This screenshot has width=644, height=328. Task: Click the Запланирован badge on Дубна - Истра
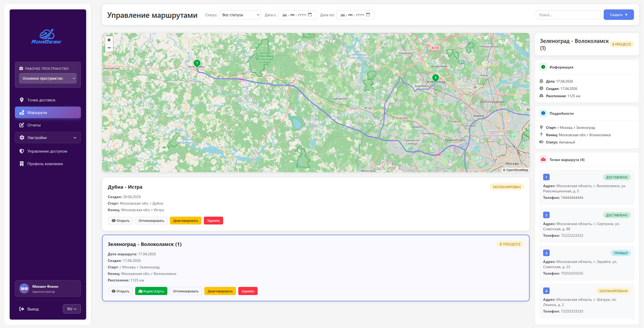(507, 187)
